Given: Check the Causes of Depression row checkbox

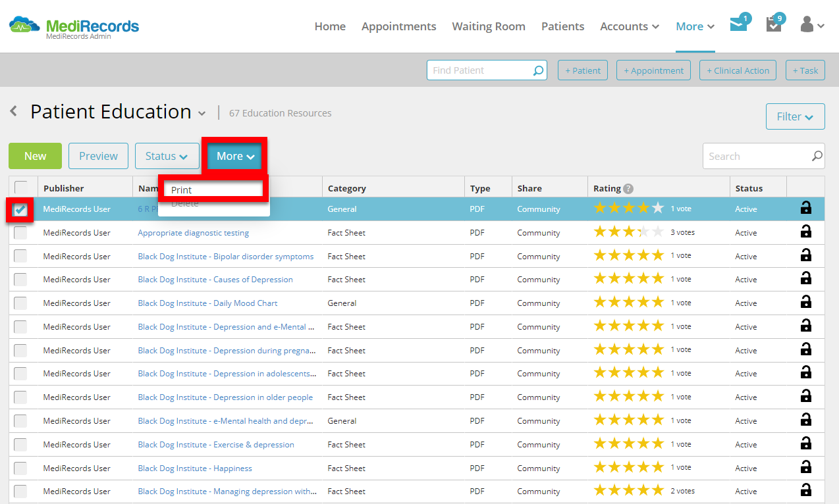Looking at the screenshot, I should (21, 280).
